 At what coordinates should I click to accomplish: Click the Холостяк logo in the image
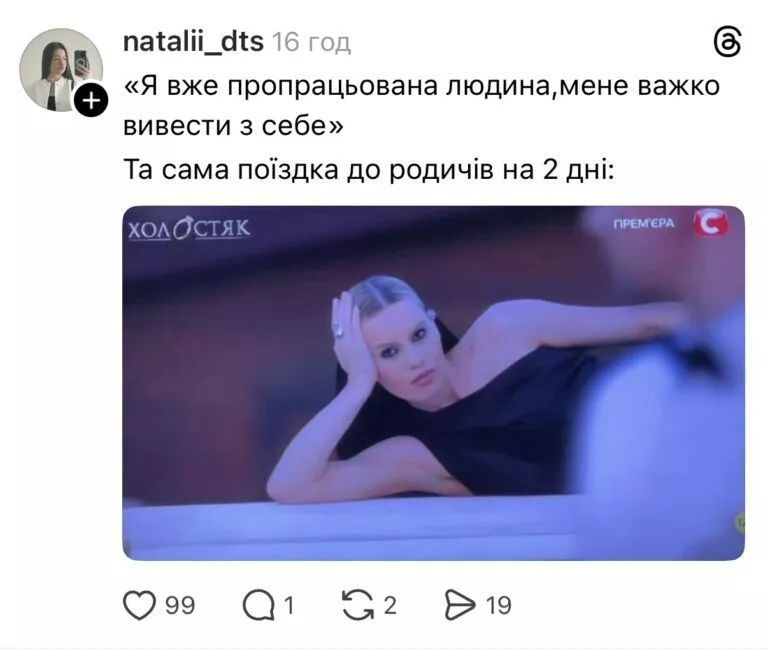tap(189, 229)
